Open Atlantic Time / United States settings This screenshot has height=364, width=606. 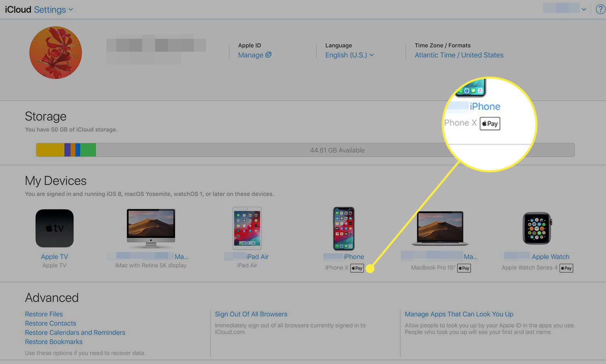click(459, 55)
